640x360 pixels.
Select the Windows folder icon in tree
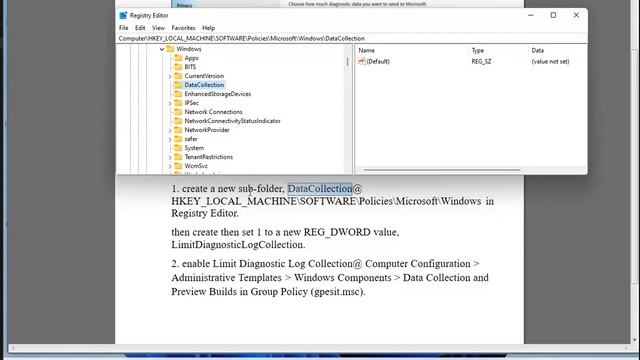[x=170, y=49]
